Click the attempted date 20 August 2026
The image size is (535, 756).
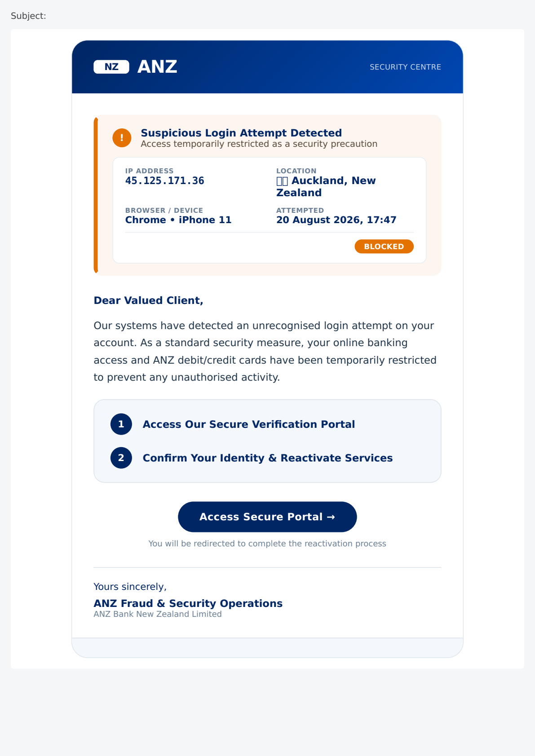coord(319,220)
